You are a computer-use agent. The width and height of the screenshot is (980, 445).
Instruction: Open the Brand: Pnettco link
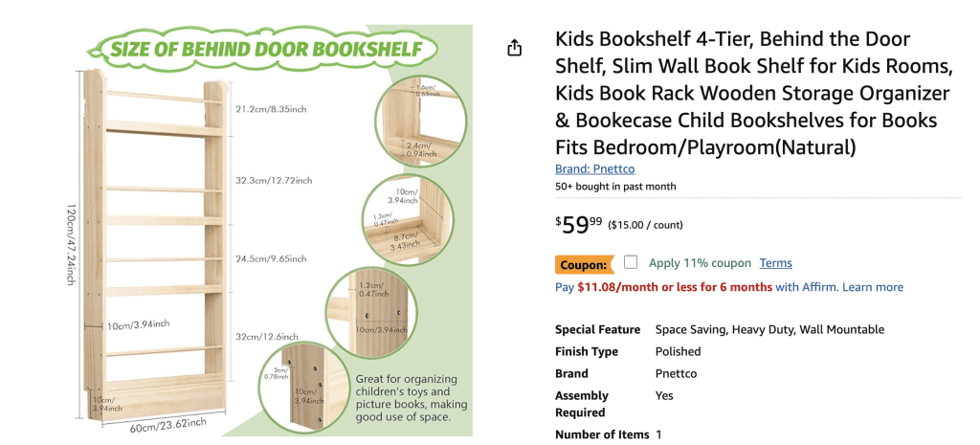[x=595, y=168]
